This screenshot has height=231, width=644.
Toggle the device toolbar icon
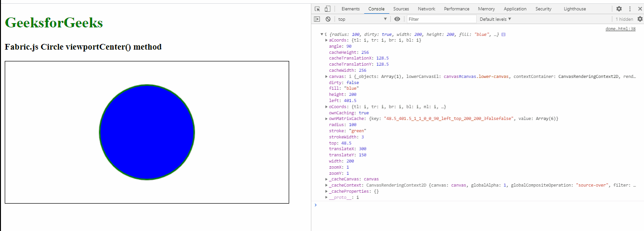tap(327, 9)
